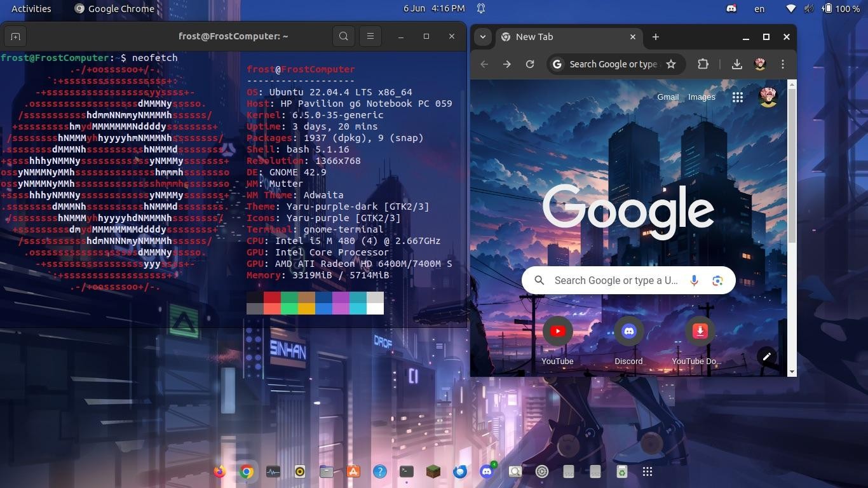Open the Google apps grid
Screen dimensions: 868x488
point(738,97)
